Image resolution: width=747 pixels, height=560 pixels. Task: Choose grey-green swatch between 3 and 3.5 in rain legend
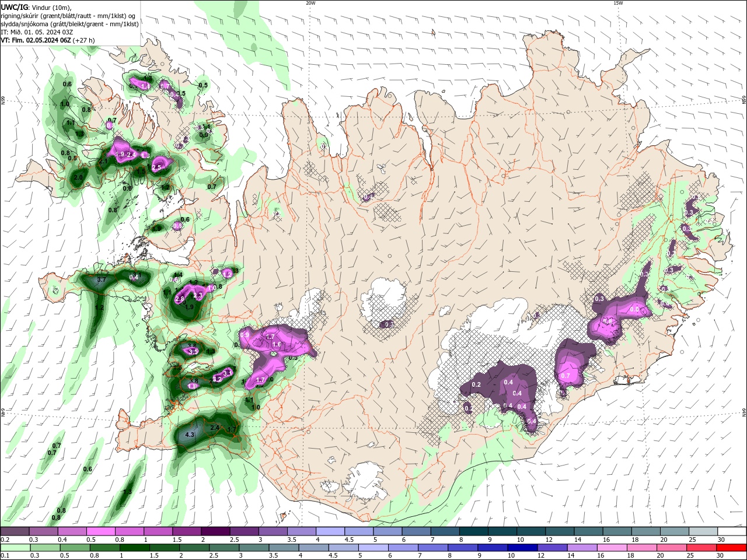253,548
